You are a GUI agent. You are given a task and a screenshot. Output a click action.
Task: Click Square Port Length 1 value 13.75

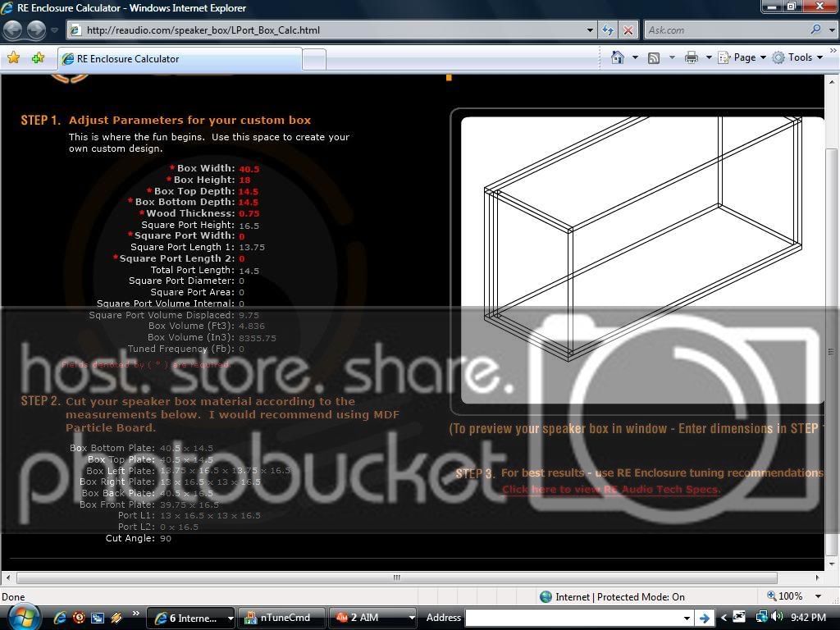[252, 248]
